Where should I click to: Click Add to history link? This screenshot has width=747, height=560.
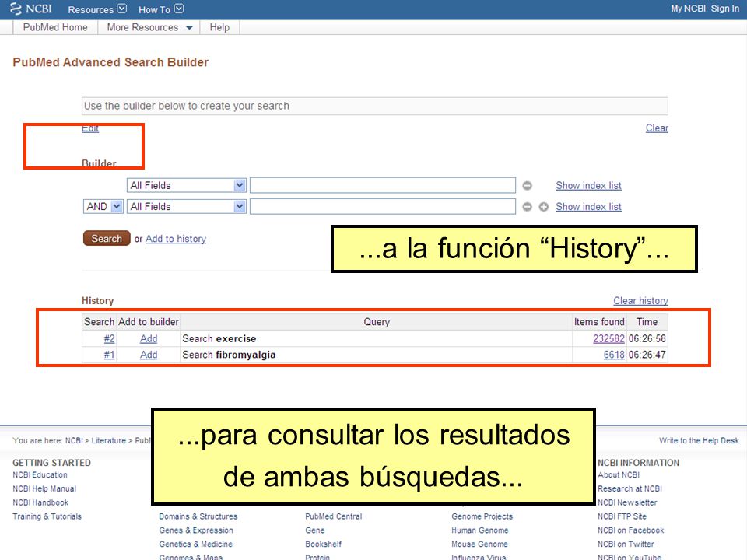click(x=176, y=239)
